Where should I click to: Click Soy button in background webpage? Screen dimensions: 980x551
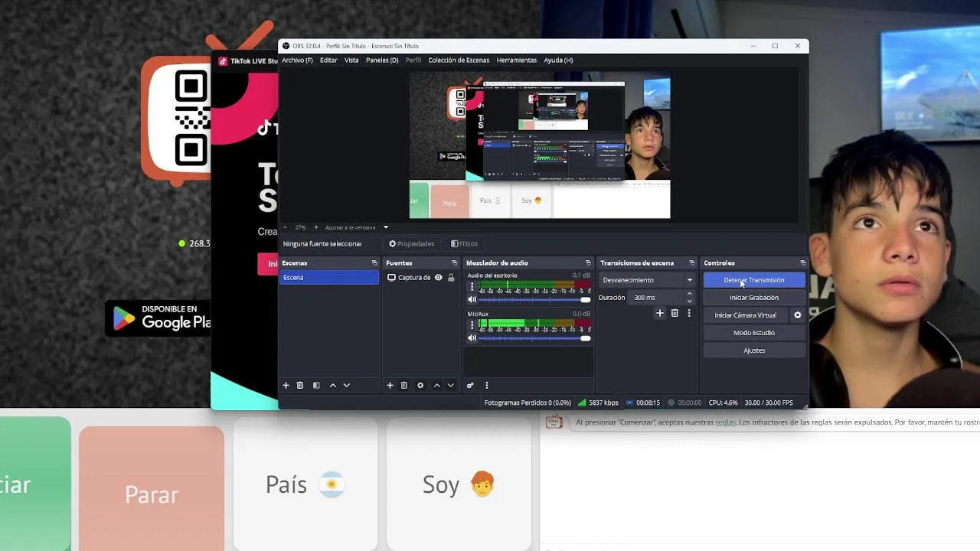(459, 484)
